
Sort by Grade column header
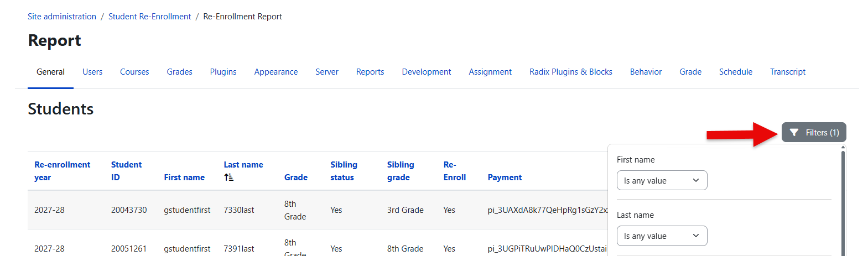point(296,177)
